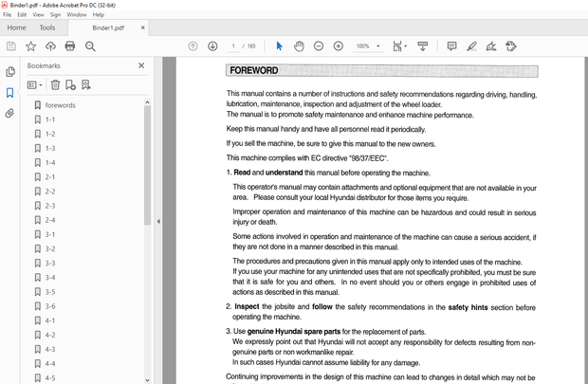Upload file to cloud icon
This screenshot has height=384, width=588.
click(x=50, y=46)
